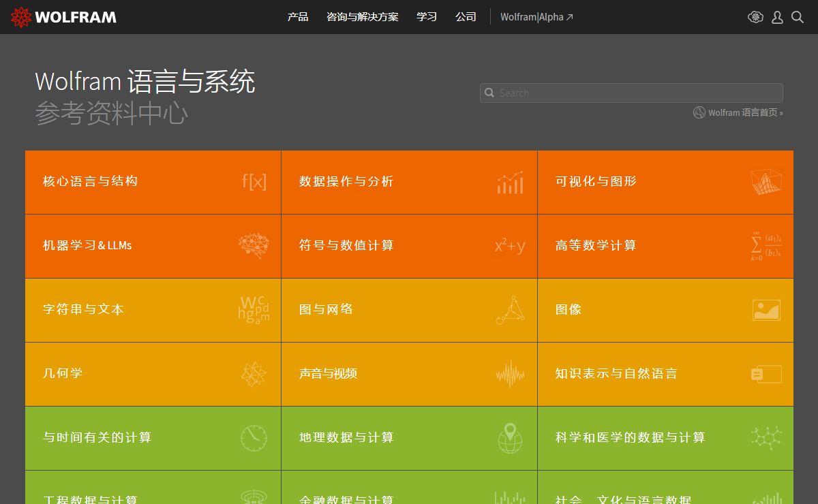Click the waveform icon for 声音与视频
Screen dimensions: 818x504
click(x=510, y=374)
